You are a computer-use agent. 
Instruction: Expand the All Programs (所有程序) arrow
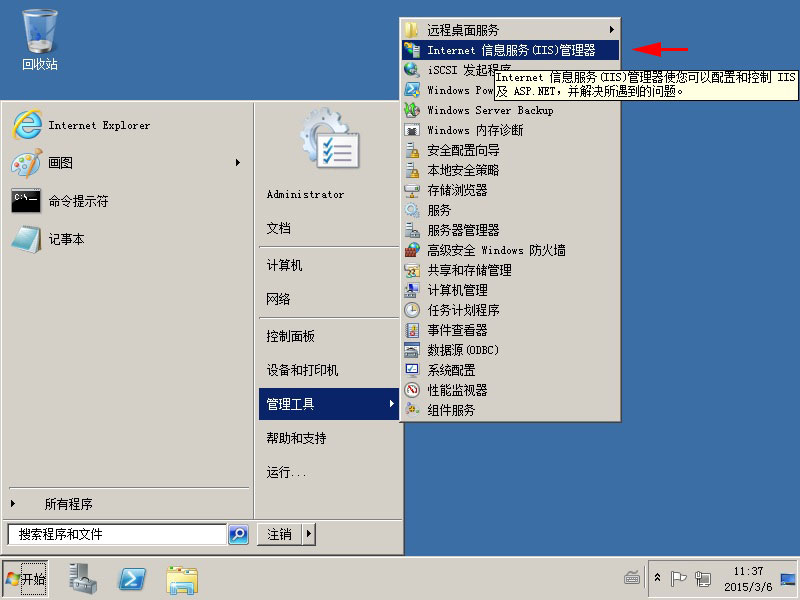13,504
